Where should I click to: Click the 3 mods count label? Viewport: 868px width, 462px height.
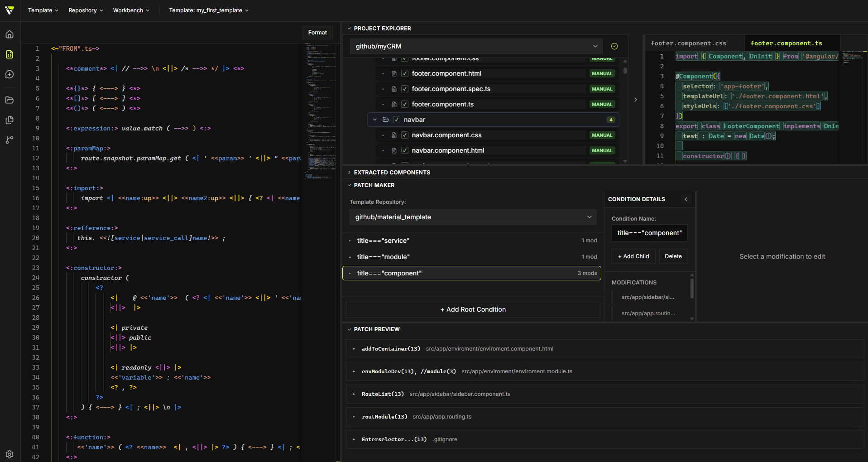(587, 273)
